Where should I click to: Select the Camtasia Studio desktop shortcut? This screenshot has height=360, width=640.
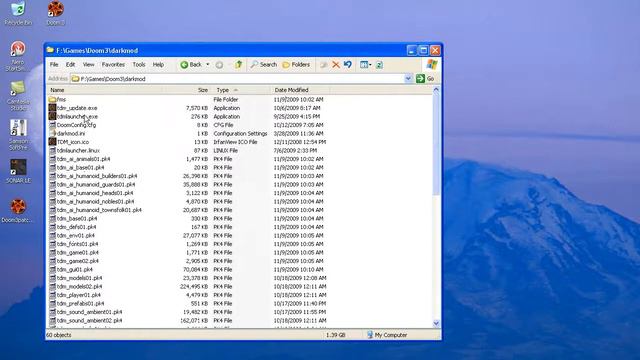click(18, 96)
